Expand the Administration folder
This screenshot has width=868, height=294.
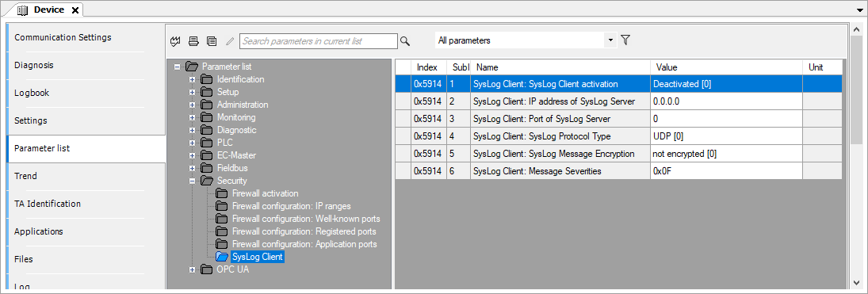192,105
